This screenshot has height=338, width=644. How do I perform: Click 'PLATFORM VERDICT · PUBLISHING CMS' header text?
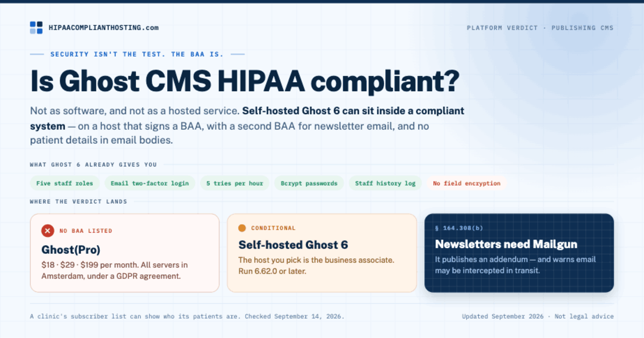click(x=540, y=28)
